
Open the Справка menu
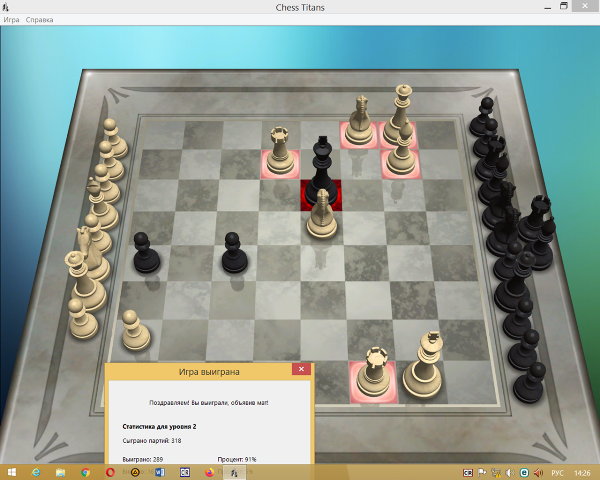[x=40, y=19]
